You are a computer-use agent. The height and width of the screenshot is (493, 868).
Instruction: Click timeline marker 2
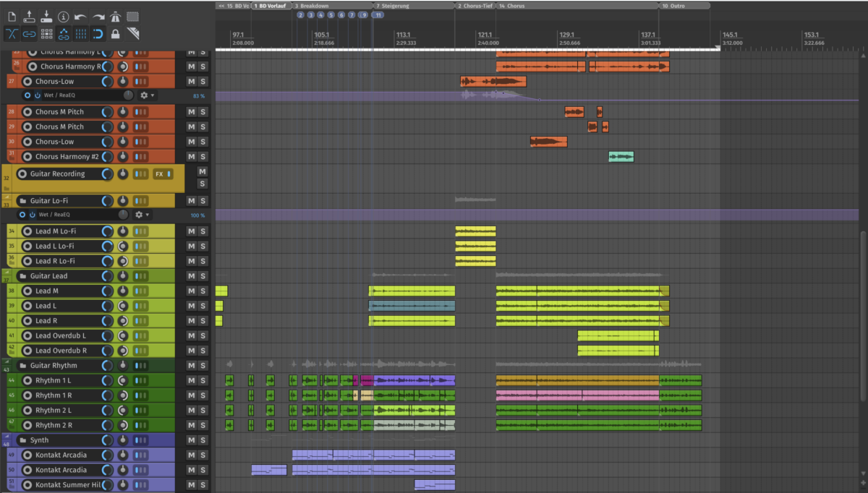(300, 14)
